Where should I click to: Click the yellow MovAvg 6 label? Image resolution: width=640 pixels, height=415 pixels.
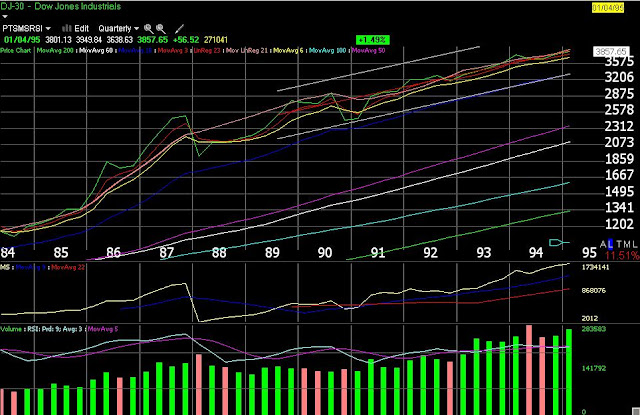(288, 51)
